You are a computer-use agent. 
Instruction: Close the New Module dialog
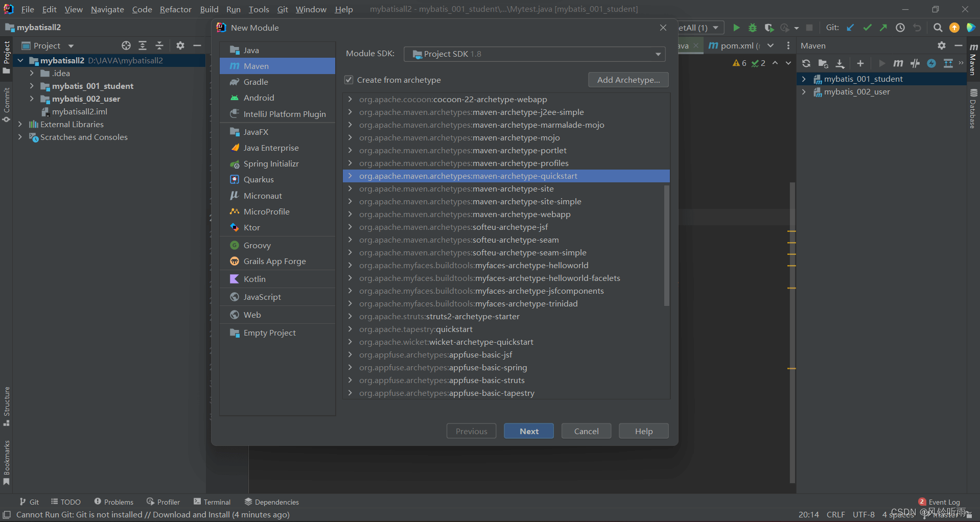click(663, 28)
